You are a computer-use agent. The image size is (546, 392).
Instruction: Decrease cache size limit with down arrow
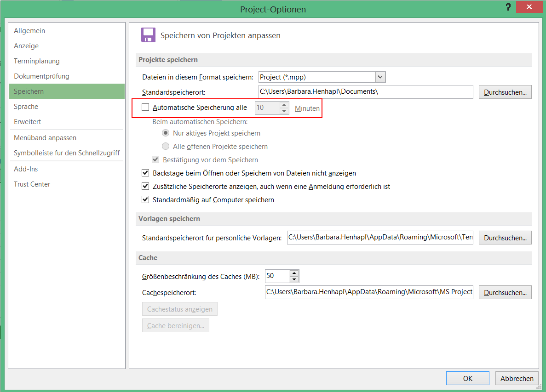pos(294,279)
